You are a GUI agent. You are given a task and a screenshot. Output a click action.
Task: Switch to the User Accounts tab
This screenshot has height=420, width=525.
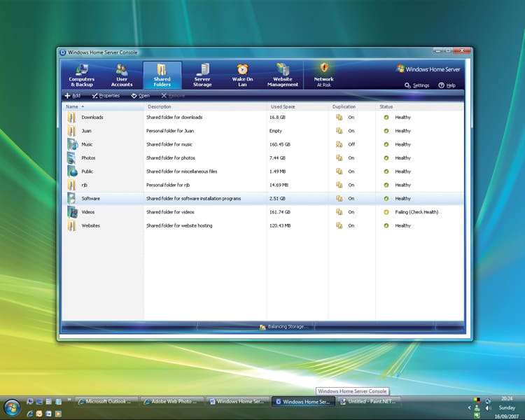122,76
